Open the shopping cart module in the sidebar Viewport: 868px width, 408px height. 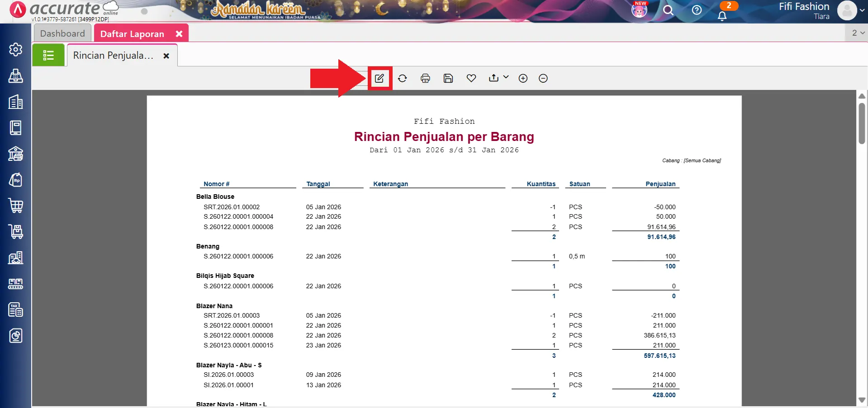(x=16, y=206)
